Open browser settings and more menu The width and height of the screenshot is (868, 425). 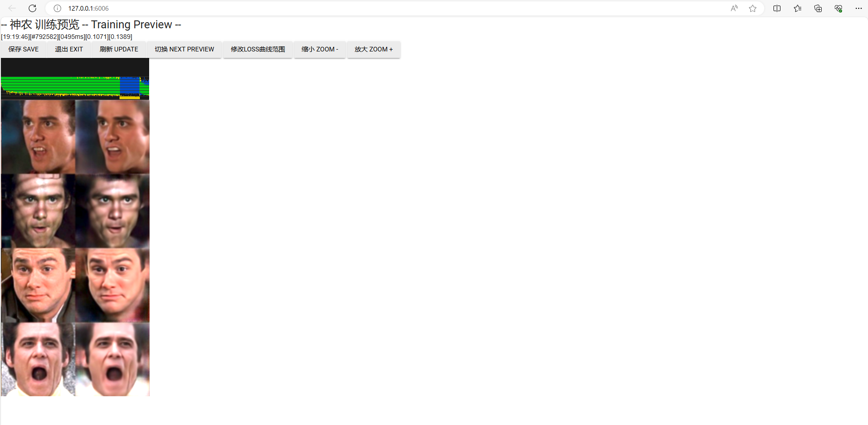pyautogui.click(x=858, y=8)
